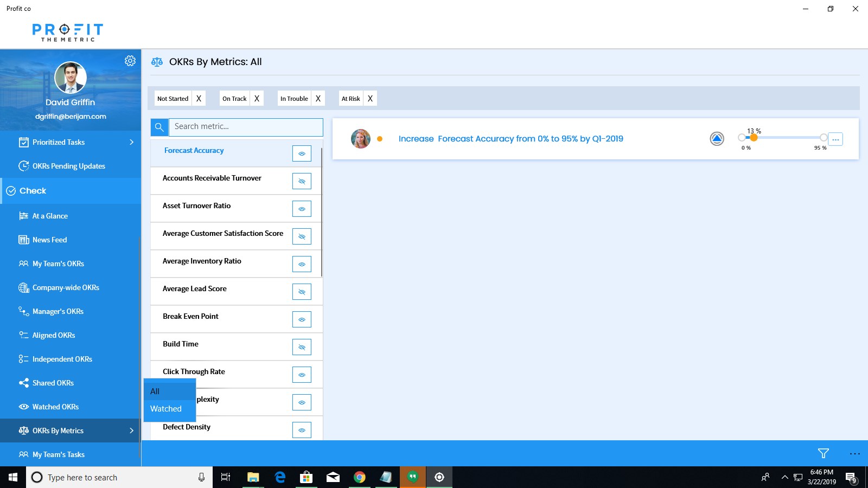Open Shared OKRs

click(x=71, y=383)
